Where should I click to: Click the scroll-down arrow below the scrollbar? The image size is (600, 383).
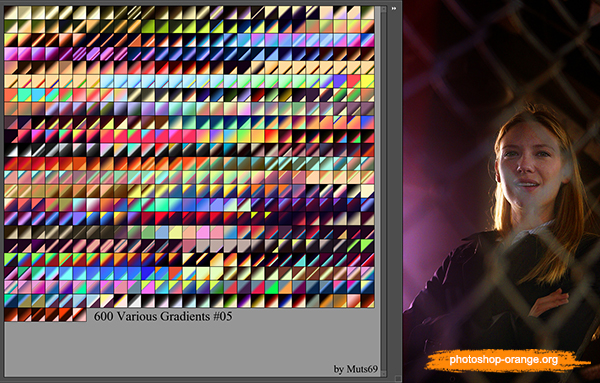pos(383,374)
